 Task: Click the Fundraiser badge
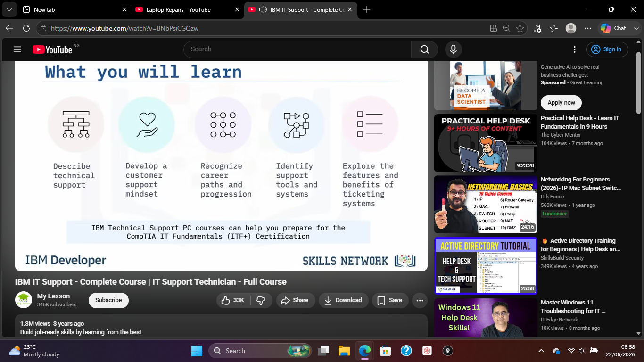554,214
